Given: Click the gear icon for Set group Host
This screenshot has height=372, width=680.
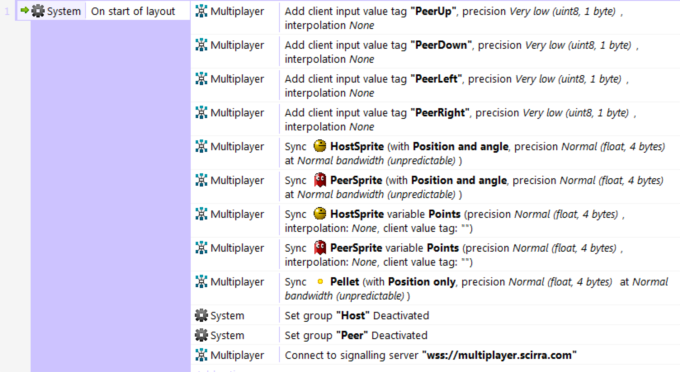Looking at the screenshot, I should click(x=201, y=315).
